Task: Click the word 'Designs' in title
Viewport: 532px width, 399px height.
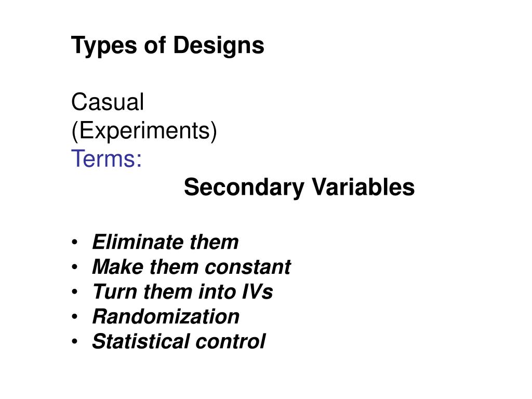Action: pos(219,46)
